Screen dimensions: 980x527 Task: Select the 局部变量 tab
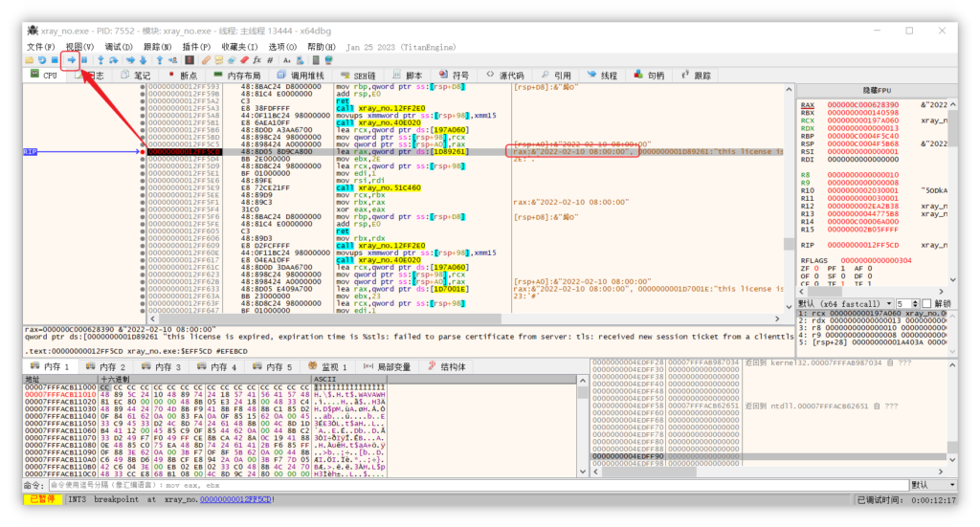pos(387,366)
